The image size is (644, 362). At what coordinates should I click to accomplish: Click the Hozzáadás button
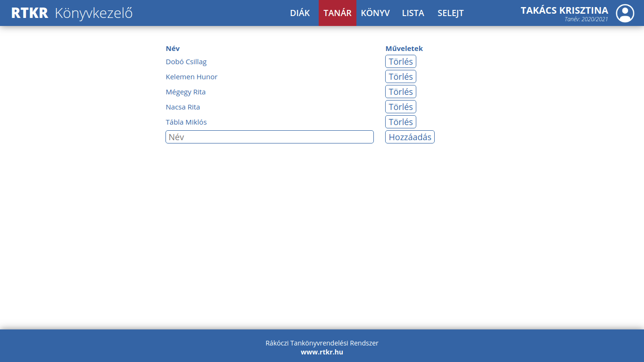pos(410,137)
